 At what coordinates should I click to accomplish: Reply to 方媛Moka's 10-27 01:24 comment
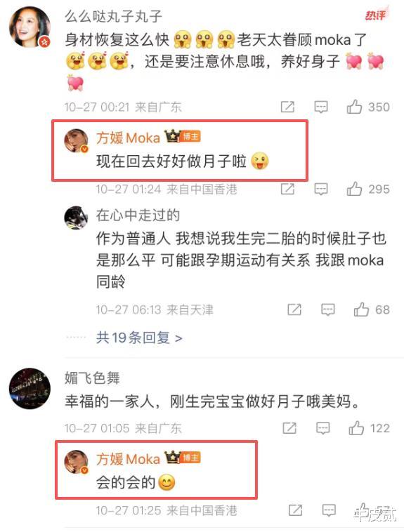321,189
